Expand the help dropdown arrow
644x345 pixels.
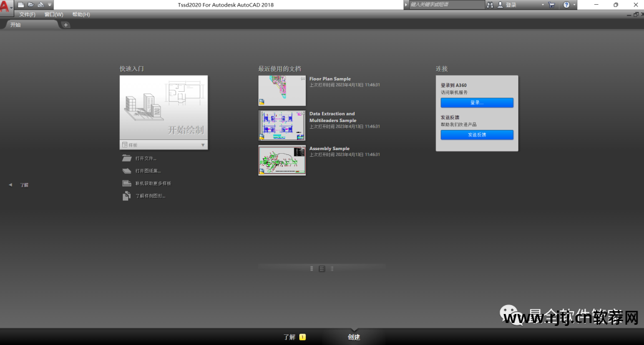(574, 5)
